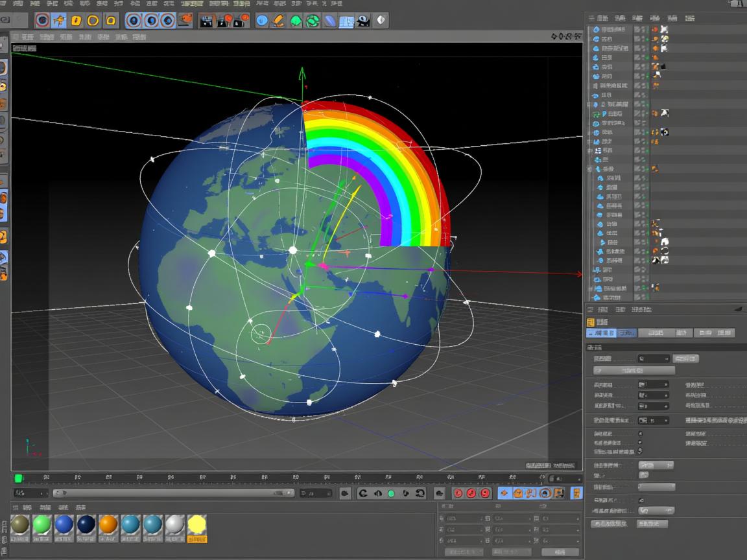Select the orange arrow move tool in top toolbar
Screen dimensions: 747x560
[59, 21]
